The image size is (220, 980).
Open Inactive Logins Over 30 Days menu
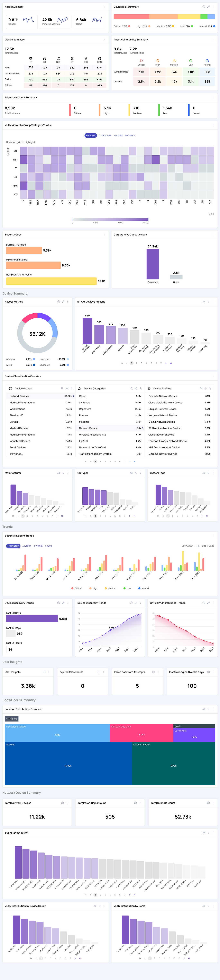click(213, 672)
